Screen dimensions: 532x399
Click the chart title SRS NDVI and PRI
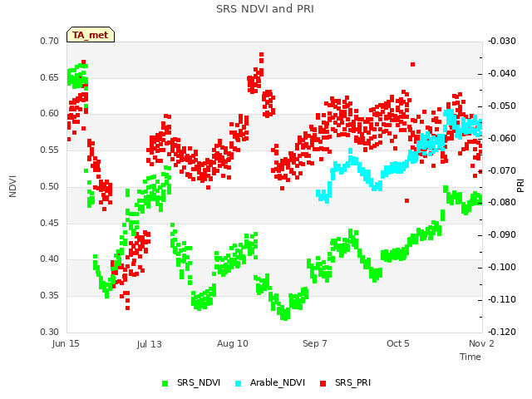265,9
